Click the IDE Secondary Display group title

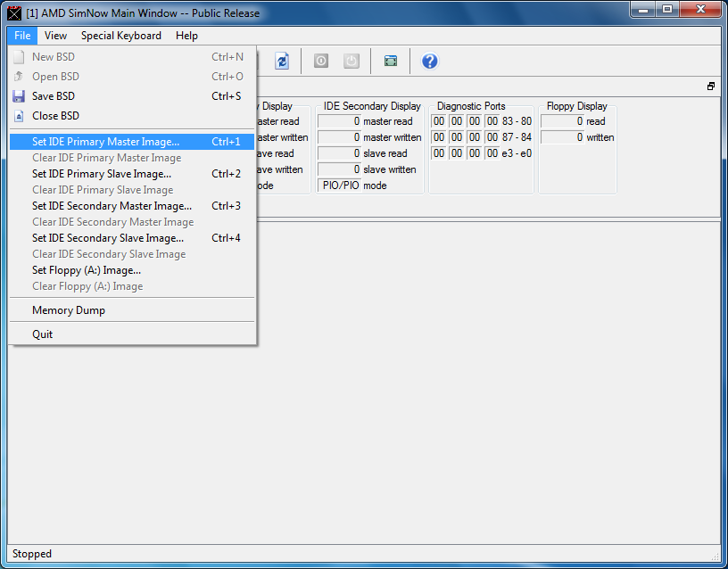tap(372, 106)
